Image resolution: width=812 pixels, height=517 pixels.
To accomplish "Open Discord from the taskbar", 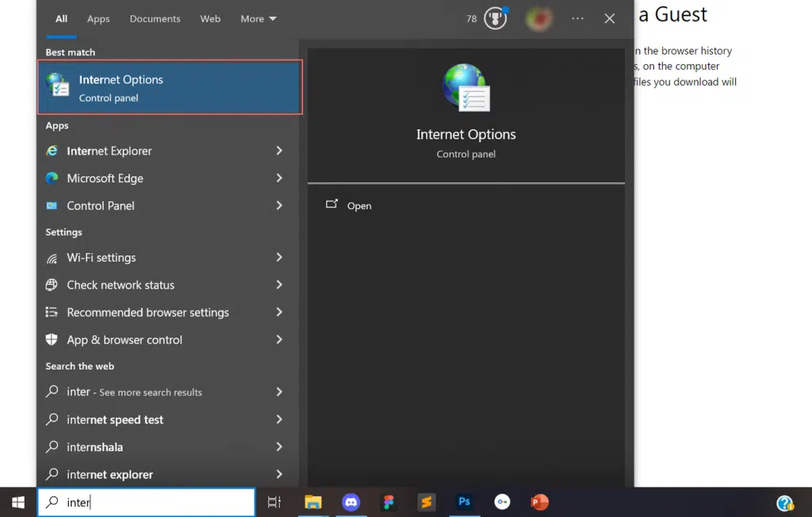I will pyautogui.click(x=350, y=502).
